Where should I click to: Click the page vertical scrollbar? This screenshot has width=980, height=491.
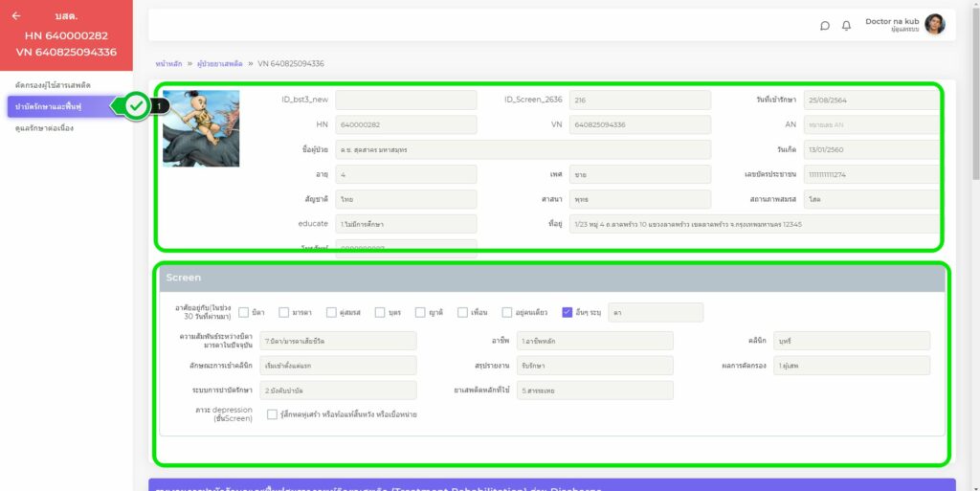click(x=974, y=96)
